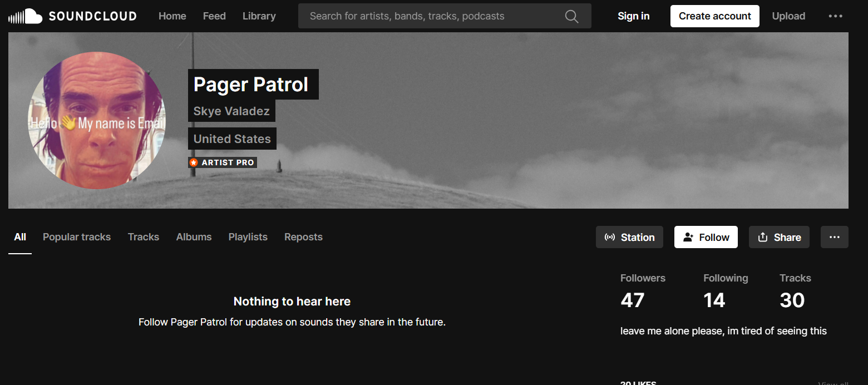Image resolution: width=868 pixels, height=385 pixels.
Task: Switch to the Albums tab
Action: [x=194, y=237]
